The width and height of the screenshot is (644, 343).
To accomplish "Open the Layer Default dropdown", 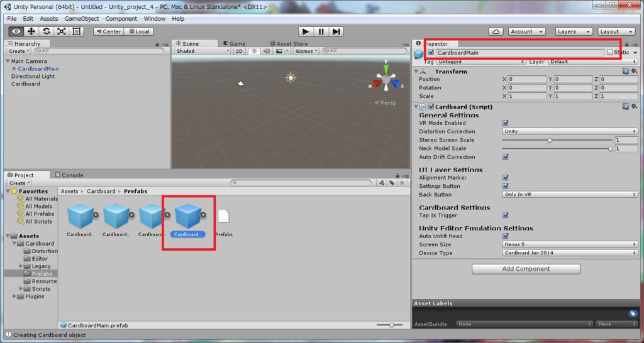I will pos(592,62).
